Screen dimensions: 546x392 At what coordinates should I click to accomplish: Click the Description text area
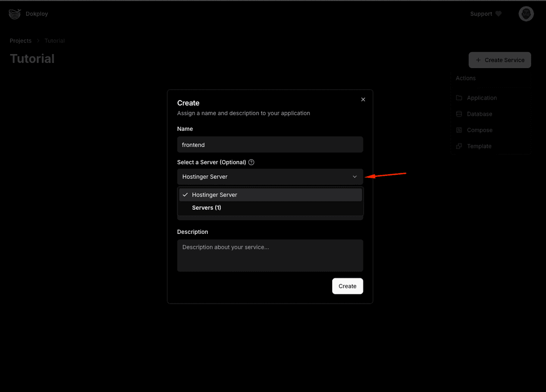click(270, 255)
